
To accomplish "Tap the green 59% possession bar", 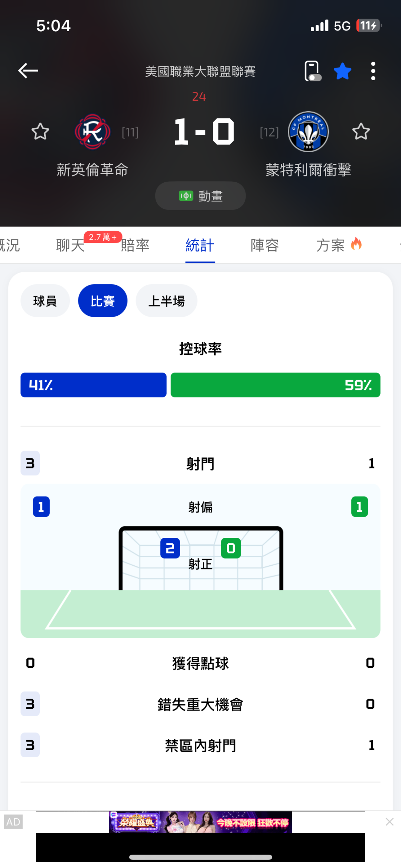I will coord(275,385).
